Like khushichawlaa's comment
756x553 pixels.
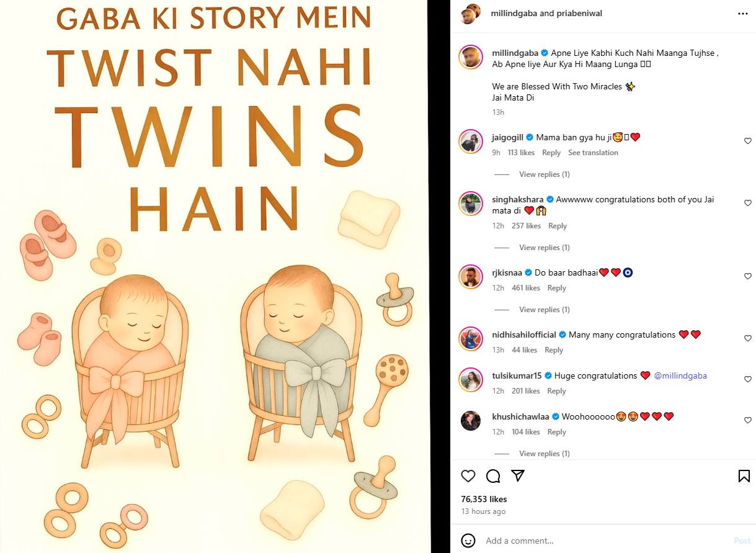748,420
